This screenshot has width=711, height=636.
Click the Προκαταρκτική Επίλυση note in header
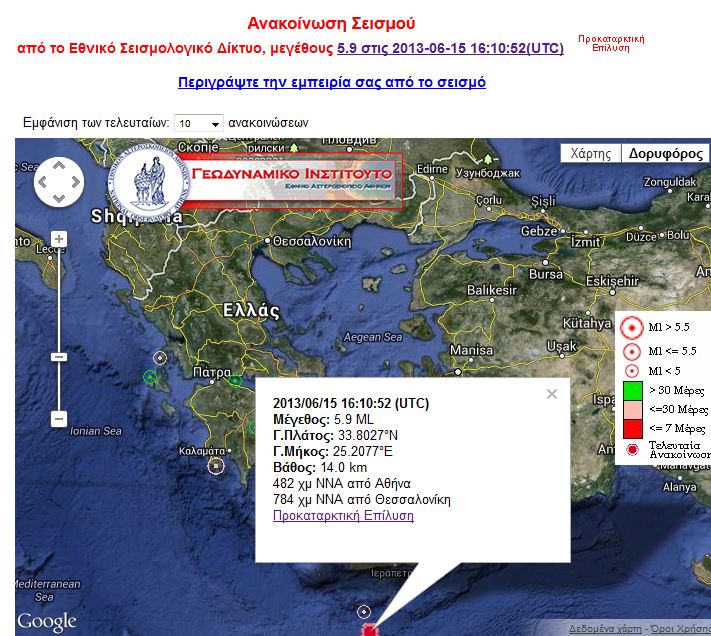[x=611, y=43]
